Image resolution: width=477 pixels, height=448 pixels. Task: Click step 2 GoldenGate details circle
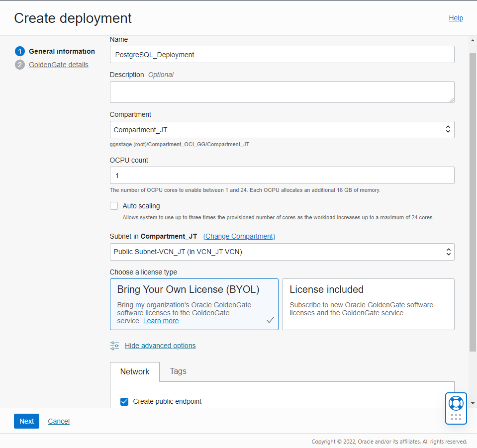coord(19,65)
